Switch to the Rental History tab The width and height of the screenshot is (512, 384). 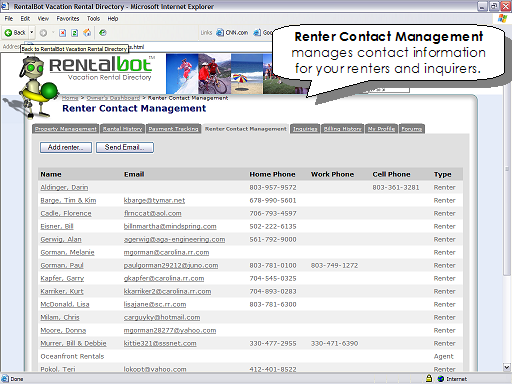pos(123,129)
